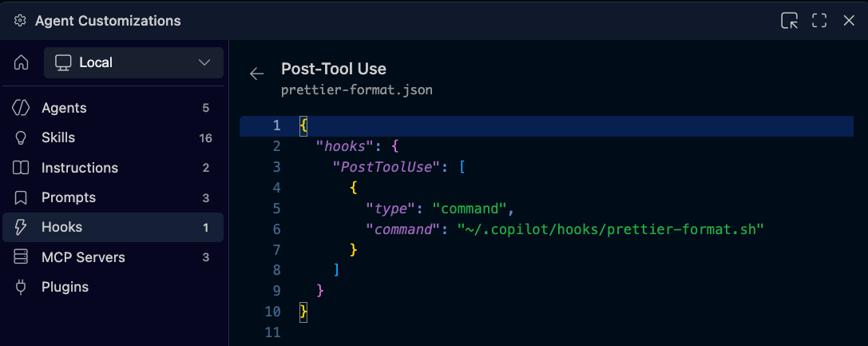Click the Hooks lightning bolt icon

[x=21, y=228]
